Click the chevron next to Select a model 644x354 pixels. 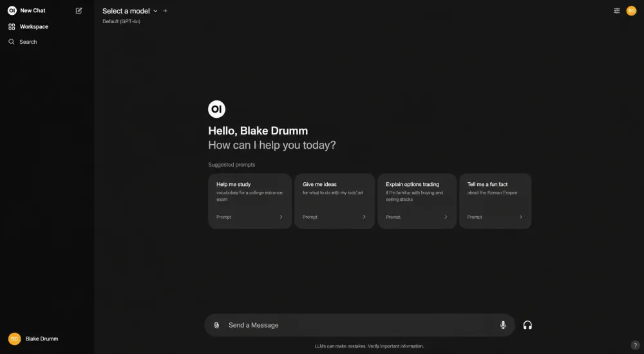pos(155,11)
